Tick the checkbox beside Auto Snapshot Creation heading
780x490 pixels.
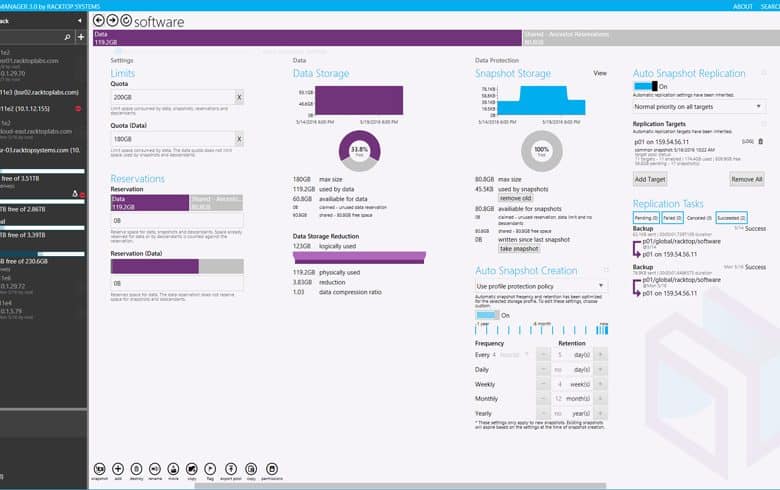pyautogui.click(x=606, y=270)
